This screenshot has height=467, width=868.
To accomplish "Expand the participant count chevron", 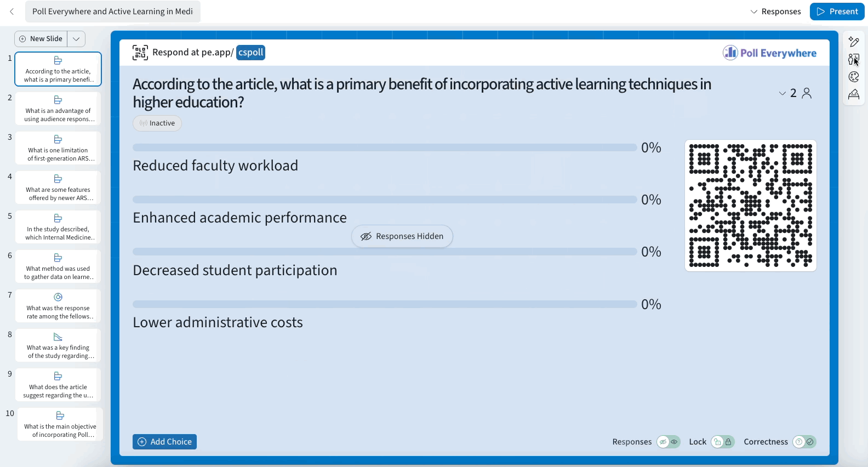I will (783, 93).
